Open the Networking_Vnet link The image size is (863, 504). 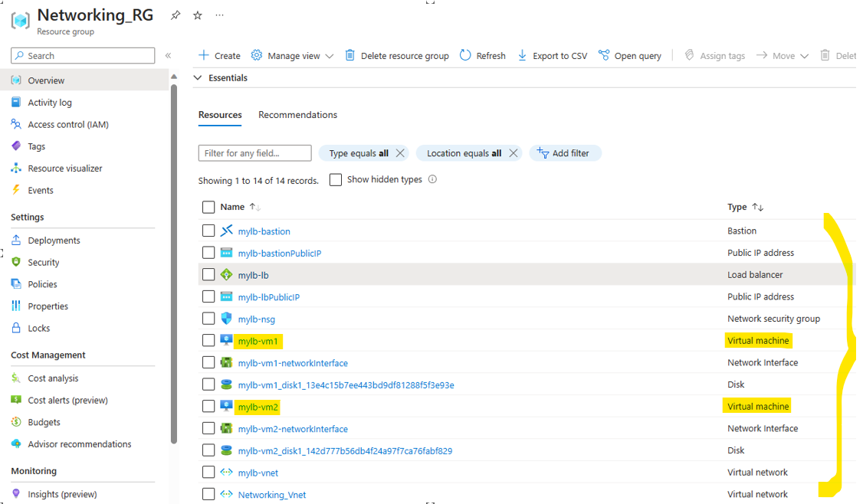tap(272, 495)
